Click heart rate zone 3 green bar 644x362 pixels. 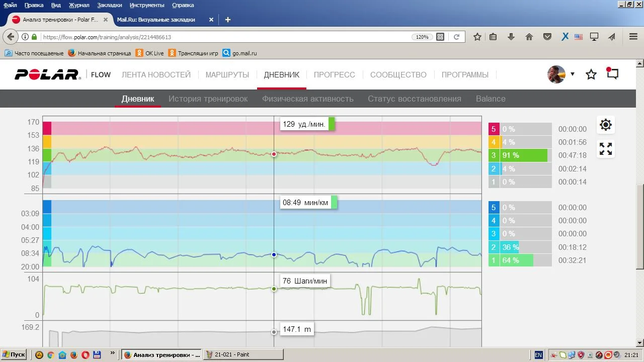524,155
